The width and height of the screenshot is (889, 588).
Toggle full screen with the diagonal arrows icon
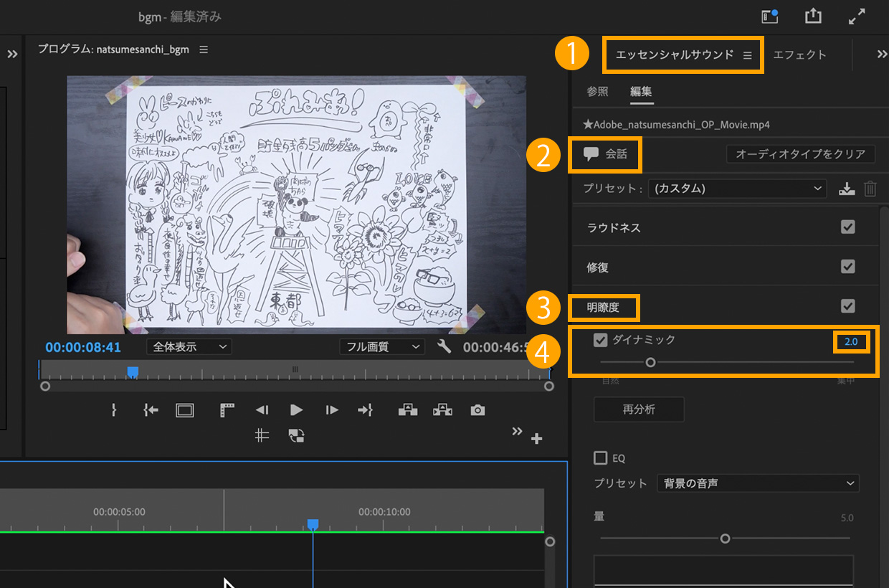[x=857, y=16]
